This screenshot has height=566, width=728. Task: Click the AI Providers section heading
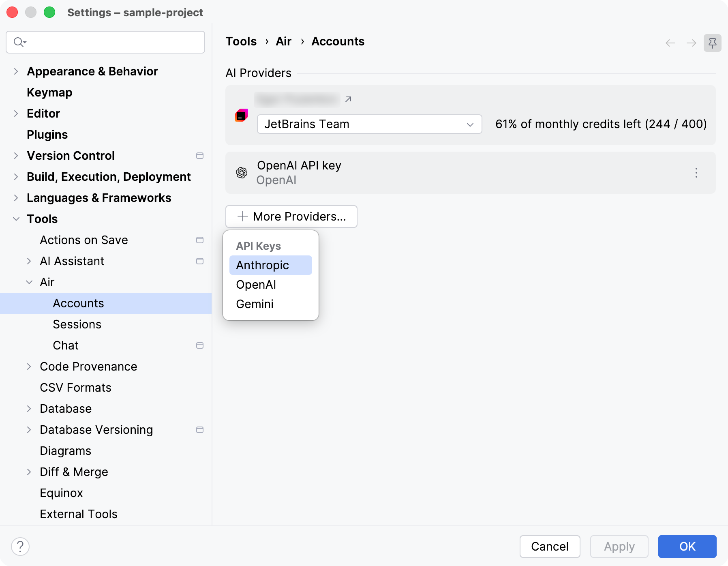coord(259,73)
